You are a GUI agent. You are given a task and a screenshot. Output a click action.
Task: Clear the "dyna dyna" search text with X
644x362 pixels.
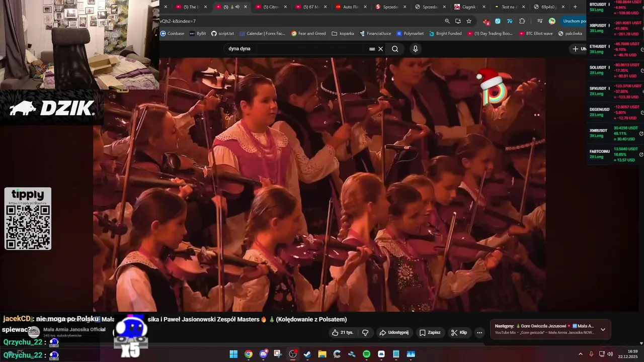pyautogui.click(x=381, y=49)
